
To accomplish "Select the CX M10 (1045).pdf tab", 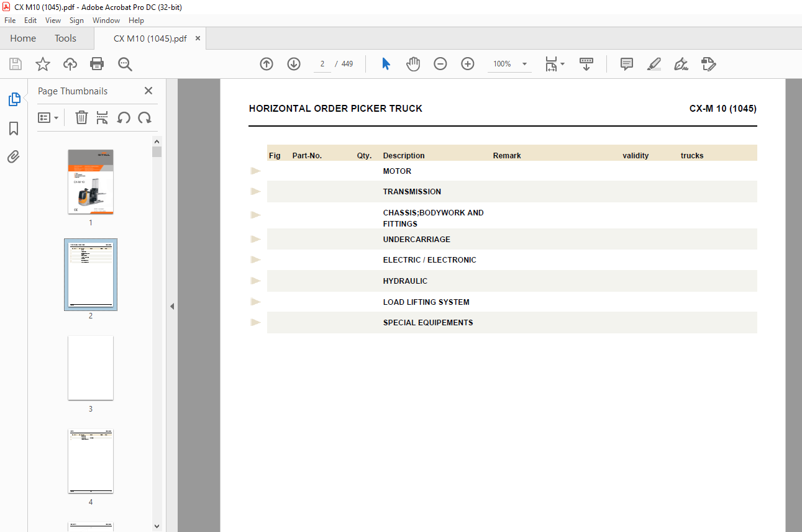I will pos(150,38).
